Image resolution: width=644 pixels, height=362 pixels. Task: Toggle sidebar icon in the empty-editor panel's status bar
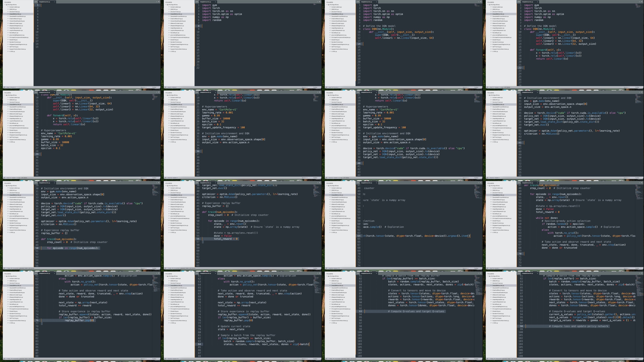[5, 87]
